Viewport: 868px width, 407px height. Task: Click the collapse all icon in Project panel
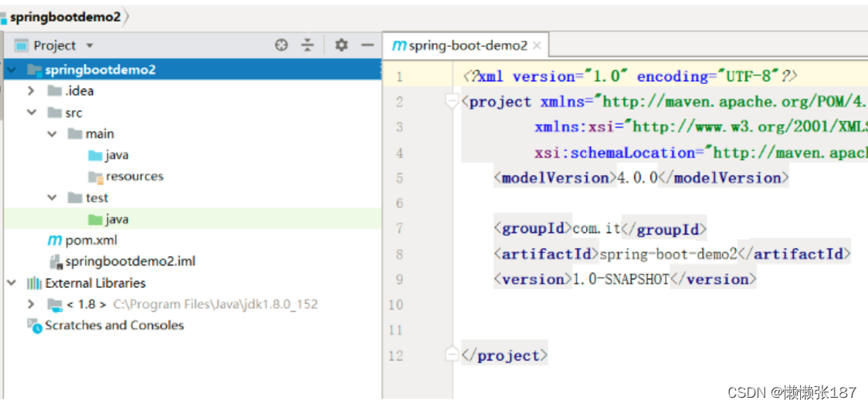pyautogui.click(x=308, y=46)
